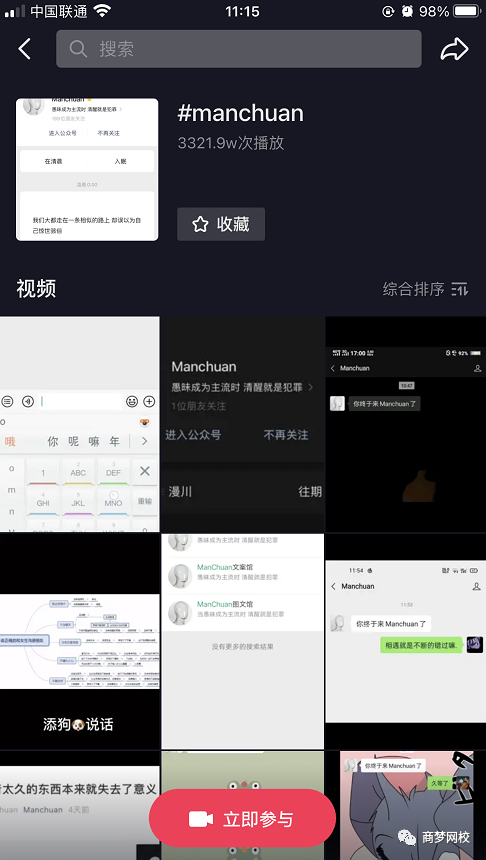Tap the sort filter icon

pyautogui.click(x=460, y=289)
